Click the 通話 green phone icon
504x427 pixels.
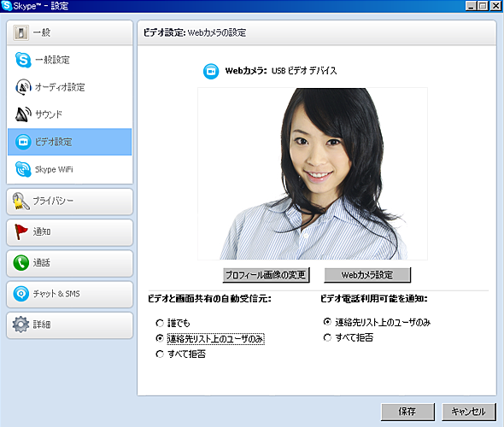tap(21, 263)
